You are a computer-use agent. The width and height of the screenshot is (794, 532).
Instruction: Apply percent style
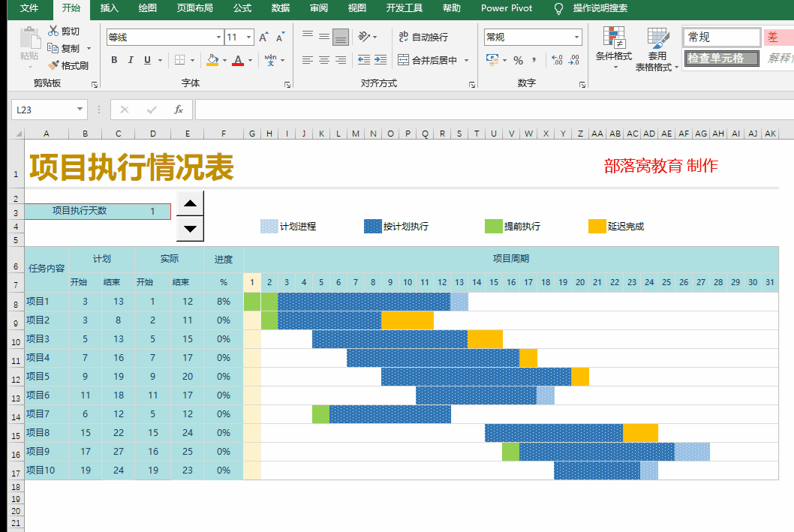[518, 60]
